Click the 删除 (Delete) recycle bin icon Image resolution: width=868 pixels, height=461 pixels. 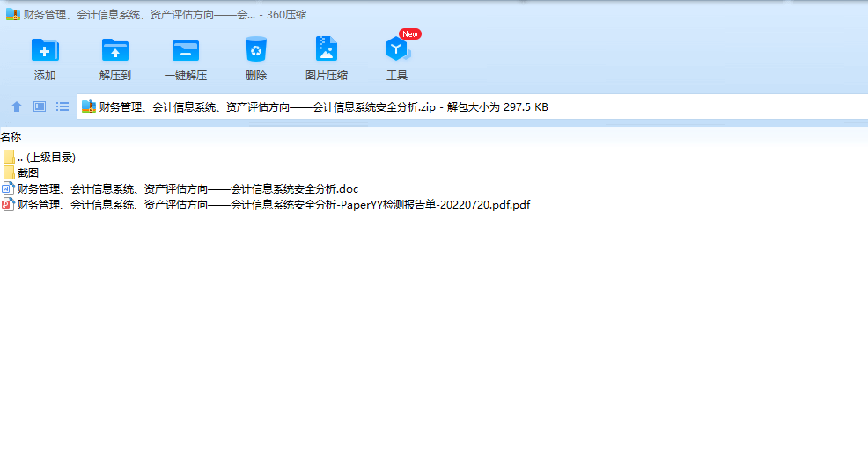256,49
